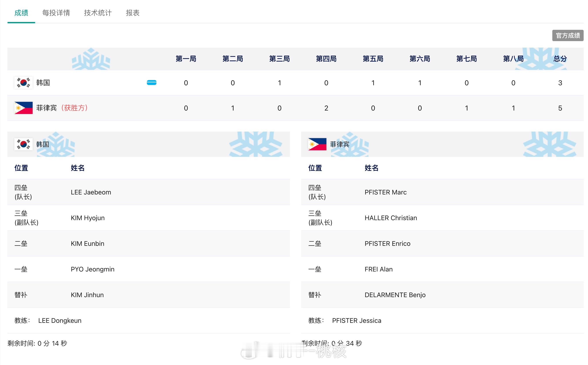Click the blue hammer indicator beside 韩国
588x365 pixels.
point(152,83)
